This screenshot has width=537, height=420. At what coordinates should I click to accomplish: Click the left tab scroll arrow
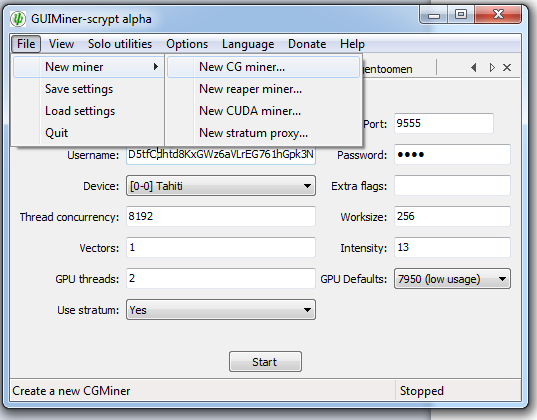[474, 67]
